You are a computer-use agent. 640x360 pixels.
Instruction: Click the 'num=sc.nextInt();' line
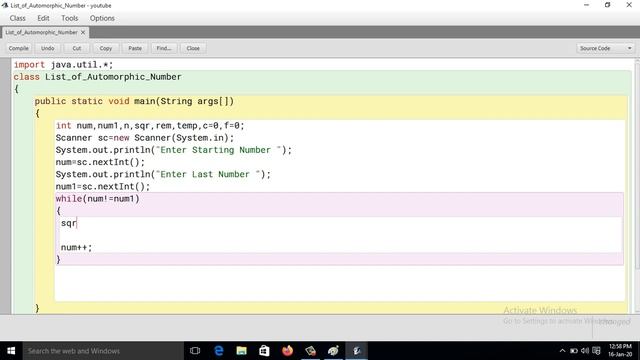click(x=100, y=162)
